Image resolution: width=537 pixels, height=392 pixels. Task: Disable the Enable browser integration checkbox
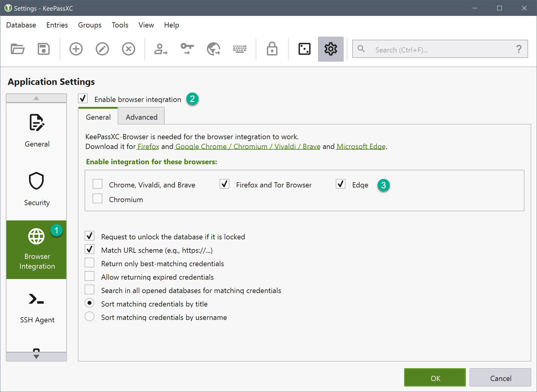point(83,99)
